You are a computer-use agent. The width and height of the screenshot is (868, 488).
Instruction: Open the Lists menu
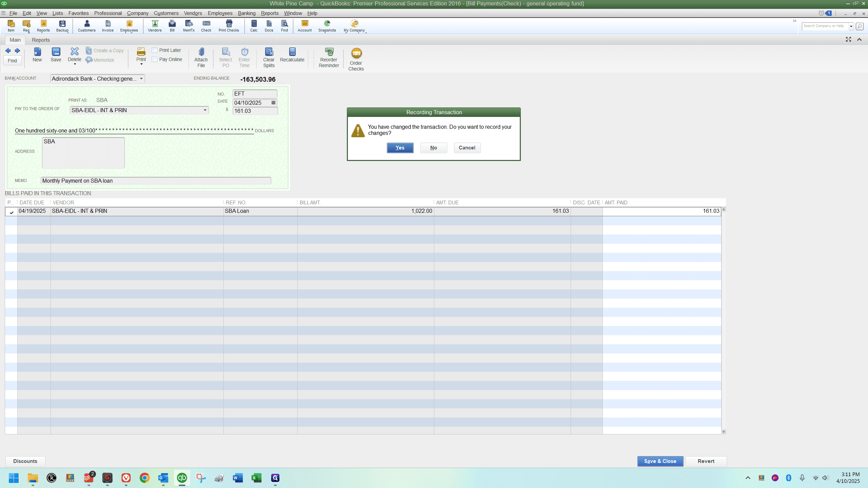click(58, 13)
